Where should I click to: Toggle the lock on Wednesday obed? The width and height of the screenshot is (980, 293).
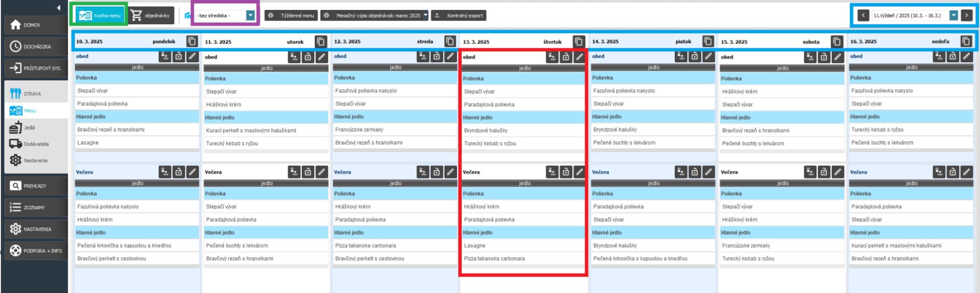pos(436,56)
